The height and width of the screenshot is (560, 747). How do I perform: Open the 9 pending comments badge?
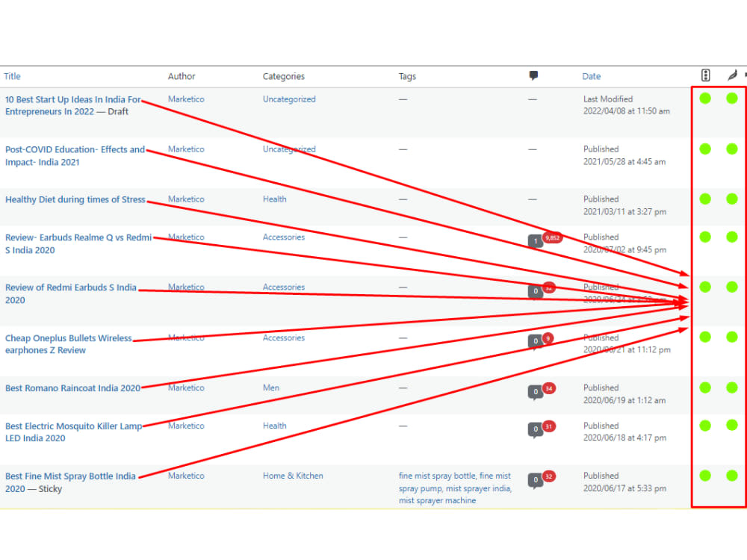[548, 338]
